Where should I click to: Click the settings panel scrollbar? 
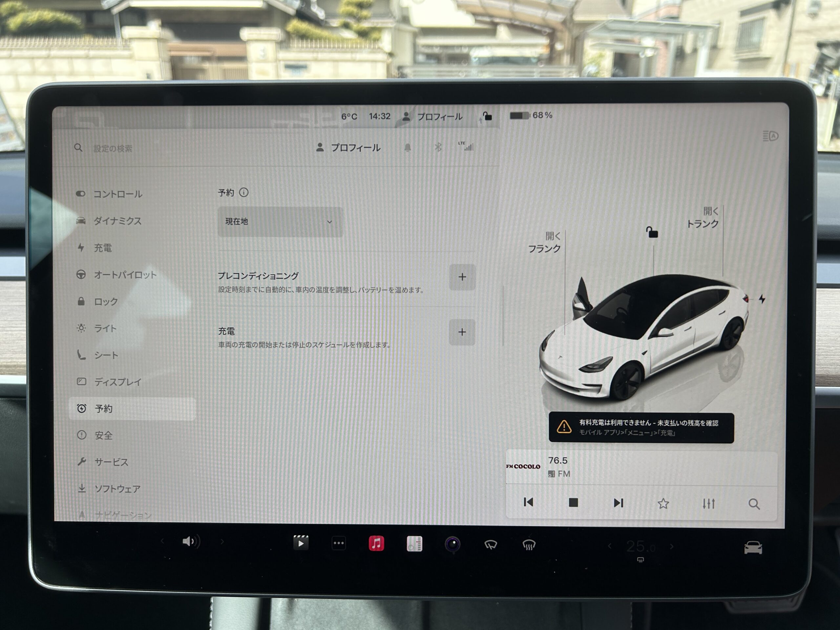click(x=504, y=316)
